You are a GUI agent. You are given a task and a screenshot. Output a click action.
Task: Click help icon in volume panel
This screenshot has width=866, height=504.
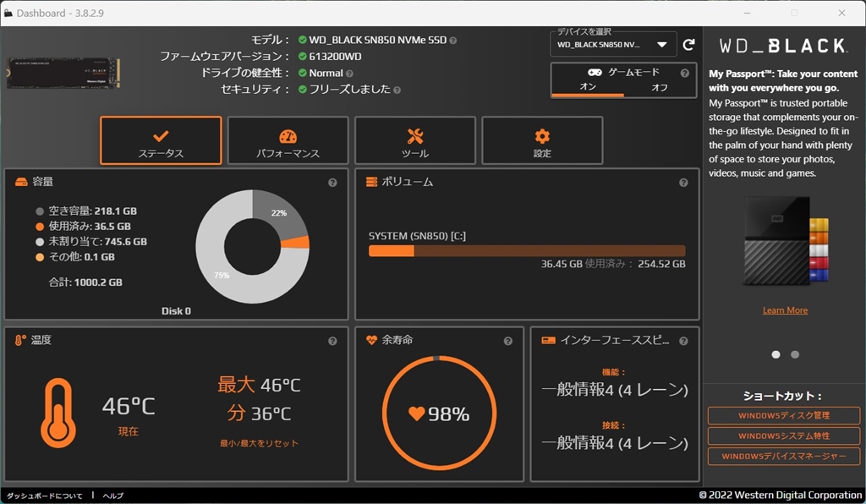683,183
